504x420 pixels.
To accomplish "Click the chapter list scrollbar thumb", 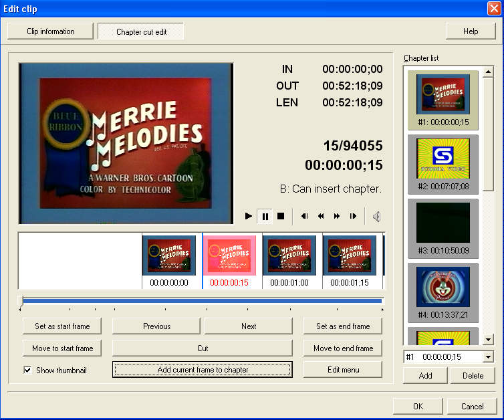I will [488, 134].
